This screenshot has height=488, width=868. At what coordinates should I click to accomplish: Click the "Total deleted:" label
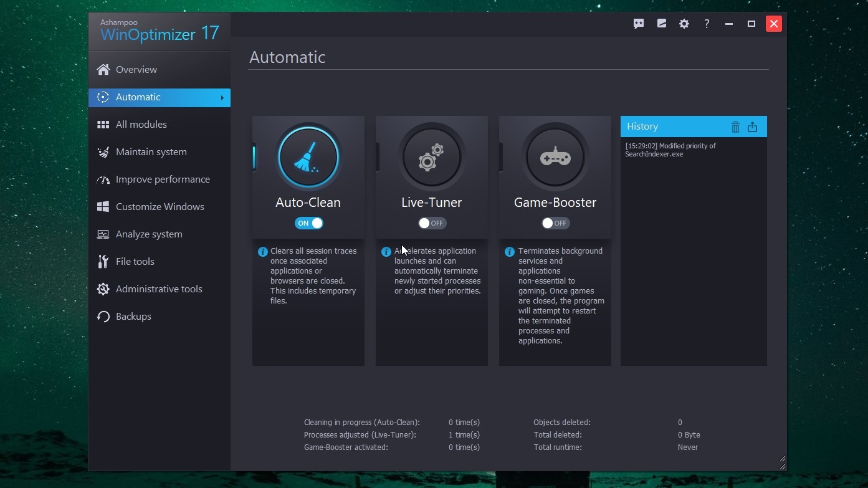click(558, 435)
